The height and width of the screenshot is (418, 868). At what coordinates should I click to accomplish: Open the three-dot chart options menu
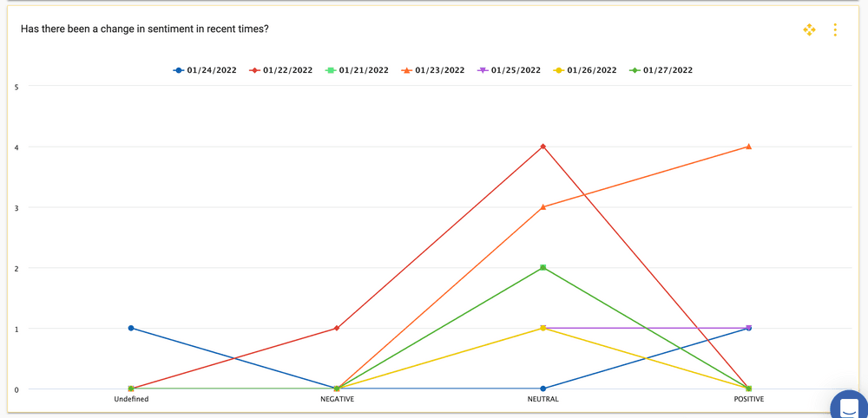[835, 30]
